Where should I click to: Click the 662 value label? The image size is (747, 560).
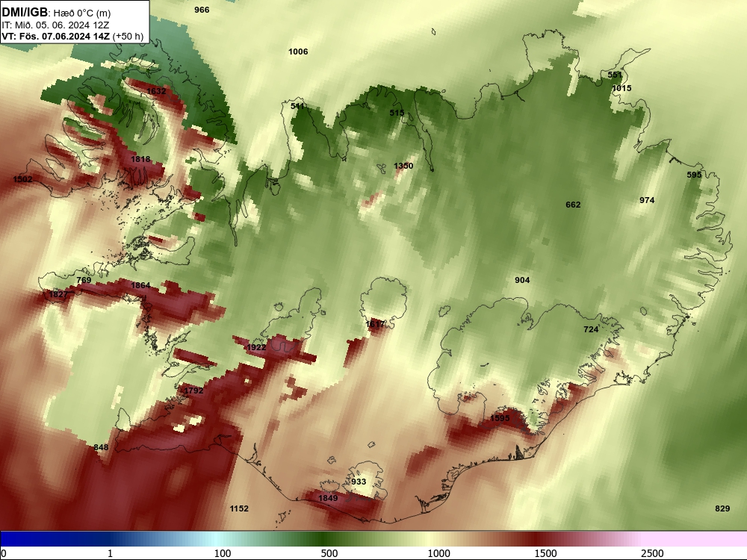click(x=573, y=205)
